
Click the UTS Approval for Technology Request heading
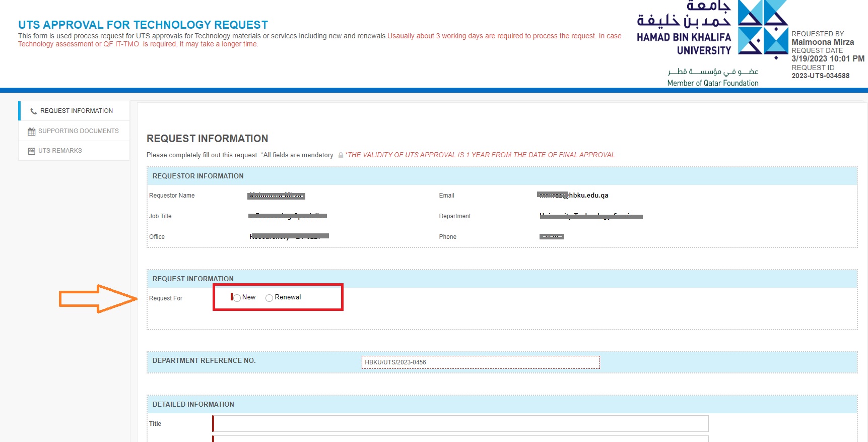[x=143, y=25]
